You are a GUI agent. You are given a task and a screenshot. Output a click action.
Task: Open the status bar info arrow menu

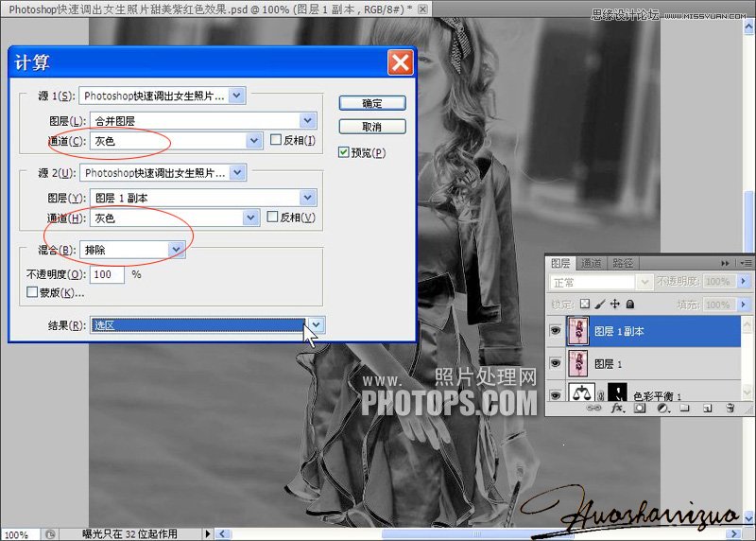click(x=208, y=533)
